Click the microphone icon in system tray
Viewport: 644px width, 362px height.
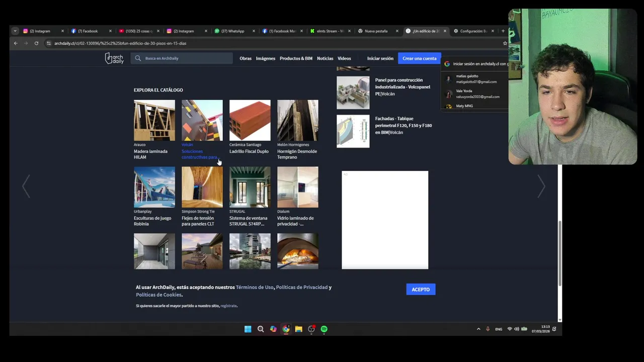click(x=488, y=329)
